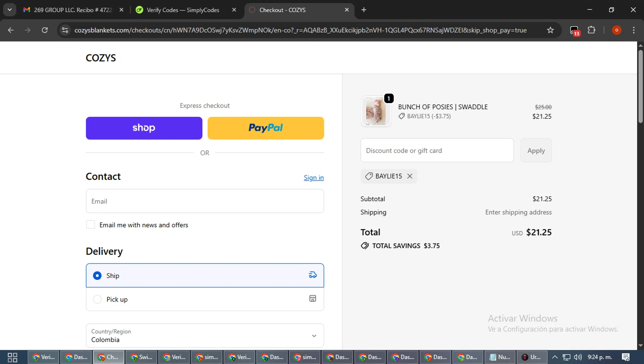
Task: Open the Sign in link
Action: coord(314,177)
